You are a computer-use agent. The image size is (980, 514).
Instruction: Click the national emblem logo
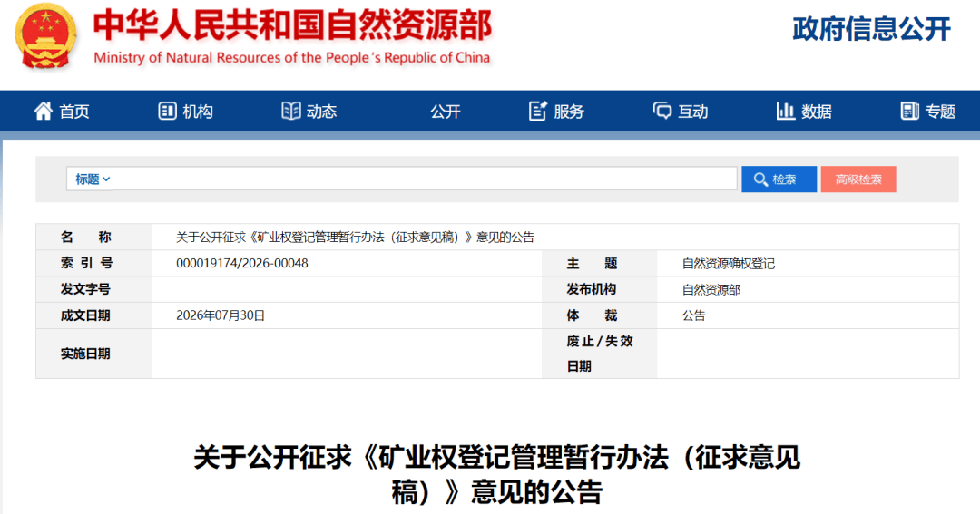click(x=45, y=35)
